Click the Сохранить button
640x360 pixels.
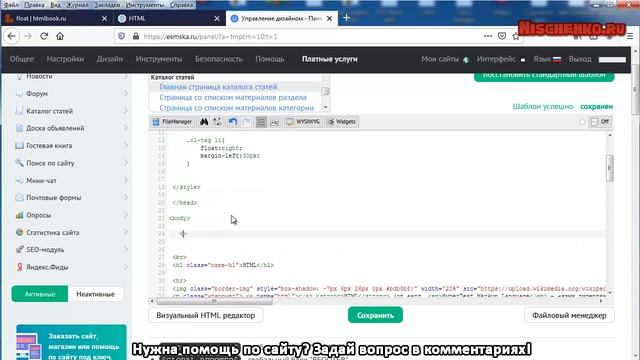[375, 315]
